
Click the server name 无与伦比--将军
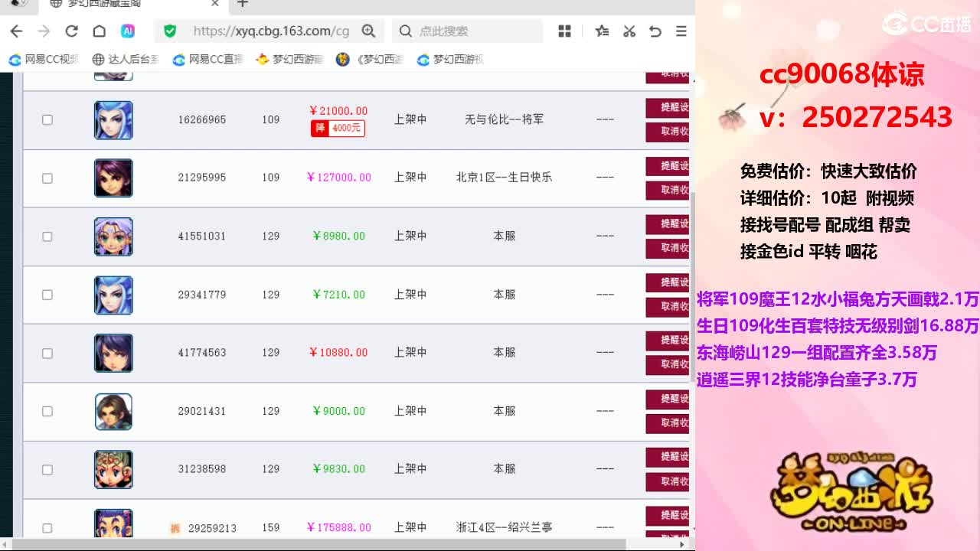(504, 119)
